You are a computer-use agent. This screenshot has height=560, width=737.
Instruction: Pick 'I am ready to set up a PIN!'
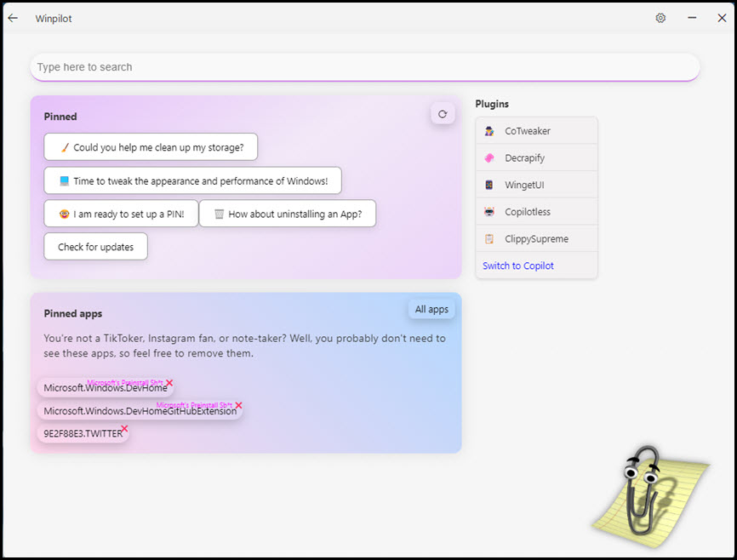[x=121, y=214]
